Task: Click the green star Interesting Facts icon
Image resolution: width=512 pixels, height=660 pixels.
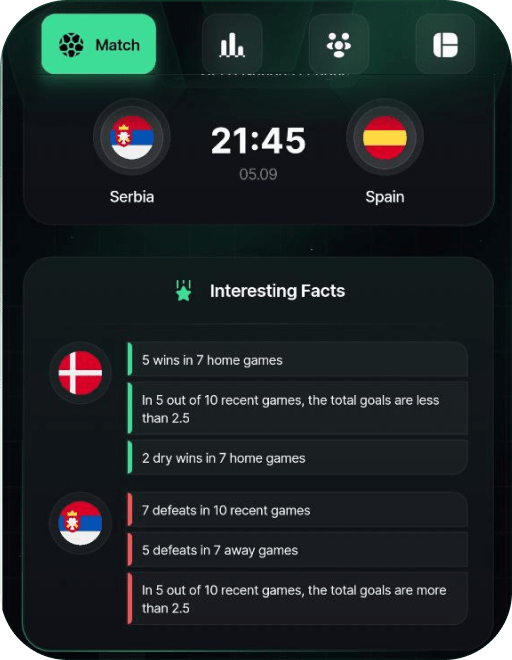Action: coord(184,291)
